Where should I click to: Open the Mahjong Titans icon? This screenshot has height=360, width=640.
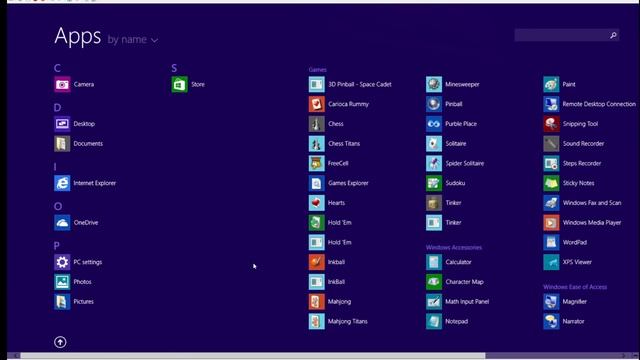coord(316,322)
